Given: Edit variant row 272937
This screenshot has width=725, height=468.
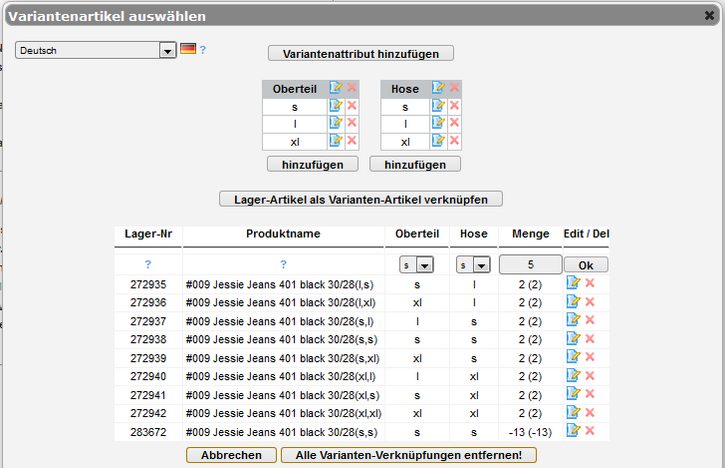Looking at the screenshot, I should [573, 320].
